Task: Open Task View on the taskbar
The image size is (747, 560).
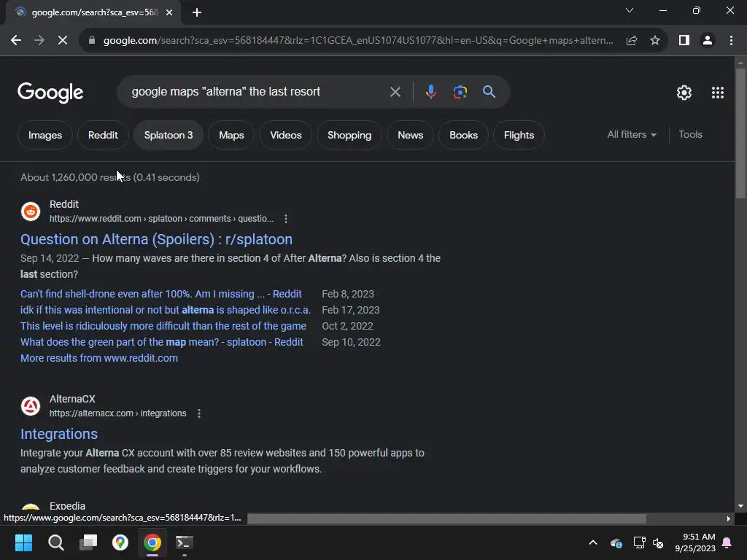Action: click(x=88, y=542)
